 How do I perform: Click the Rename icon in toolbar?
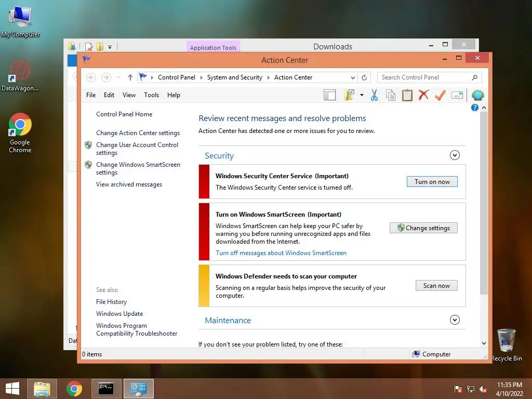pos(457,96)
